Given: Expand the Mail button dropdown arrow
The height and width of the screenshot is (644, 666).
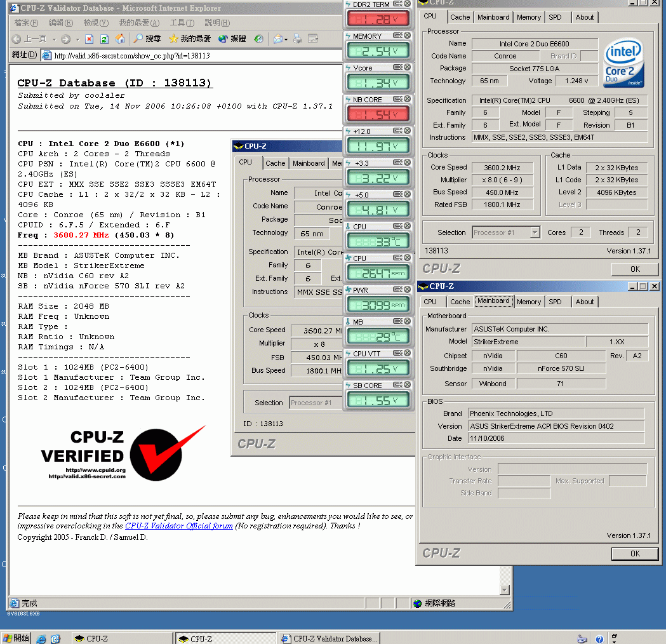Looking at the screenshot, I should pyautogui.click(x=286, y=39).
